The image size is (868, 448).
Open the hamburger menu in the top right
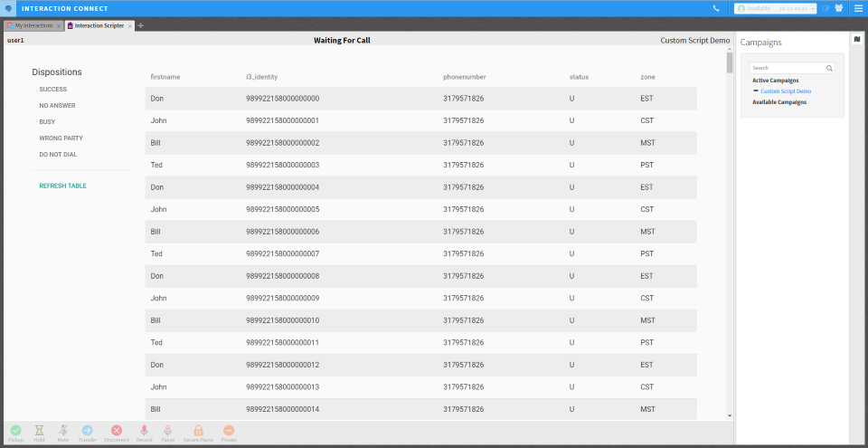858,8
